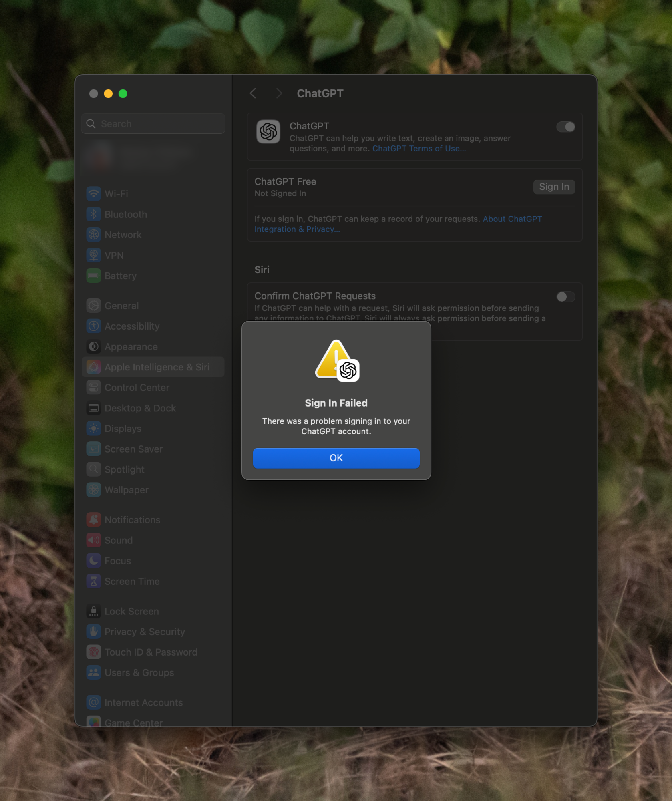Click Touch ID & Password fingerprint icon
This screenshot has height=801, width=672.
coord(93,652)
